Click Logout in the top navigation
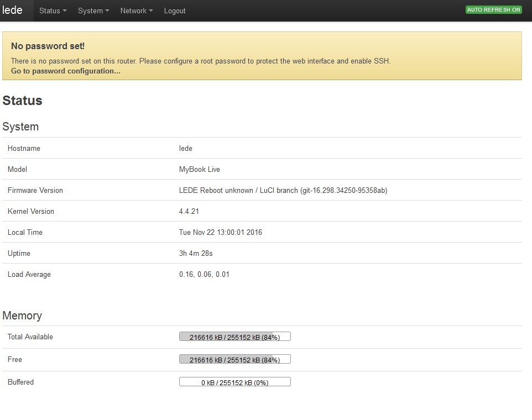This screenshot has height=420, width=532. [175, 11]
